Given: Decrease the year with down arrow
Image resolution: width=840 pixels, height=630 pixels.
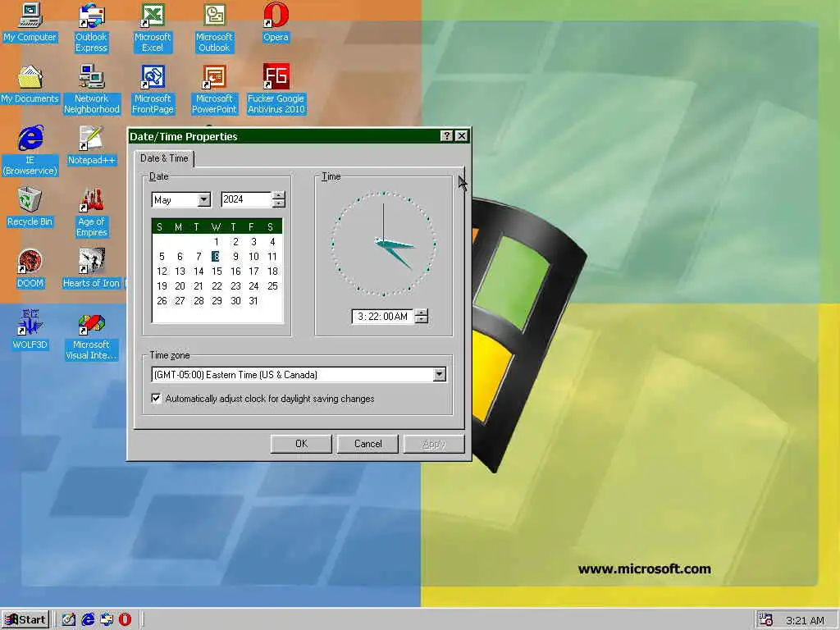Looking at the screenshot, I should click(279, 203).
